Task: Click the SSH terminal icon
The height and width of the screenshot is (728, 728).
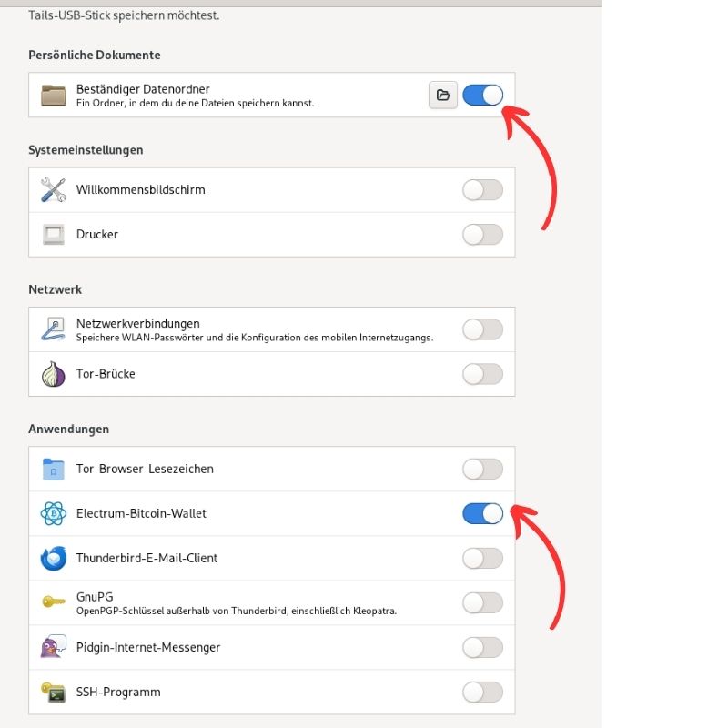Action: (x=53, y=692)
